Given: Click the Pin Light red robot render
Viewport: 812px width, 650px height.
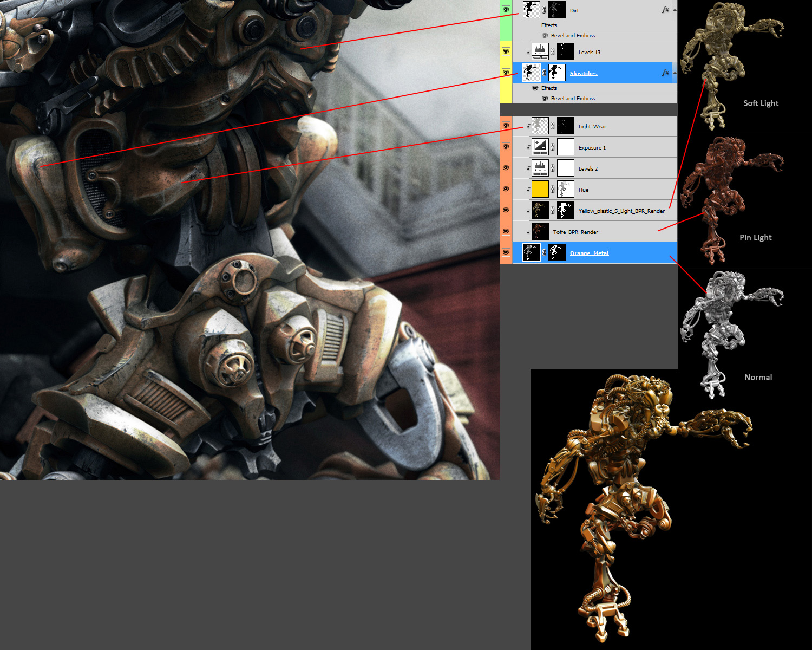Looking at the screenshot, I should click(731, 200).
